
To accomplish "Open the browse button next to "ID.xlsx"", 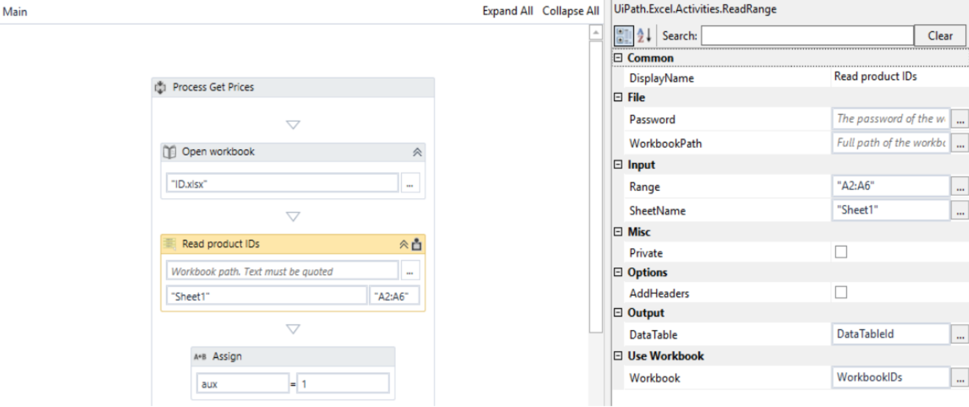I will click(410, 184).
